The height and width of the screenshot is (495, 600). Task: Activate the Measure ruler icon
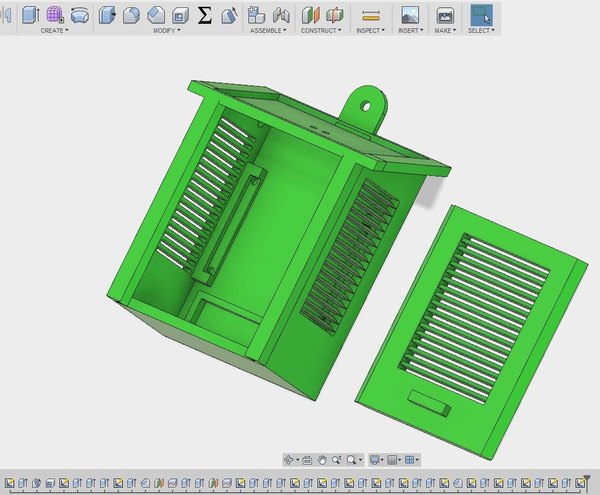(x=371, y=16)
